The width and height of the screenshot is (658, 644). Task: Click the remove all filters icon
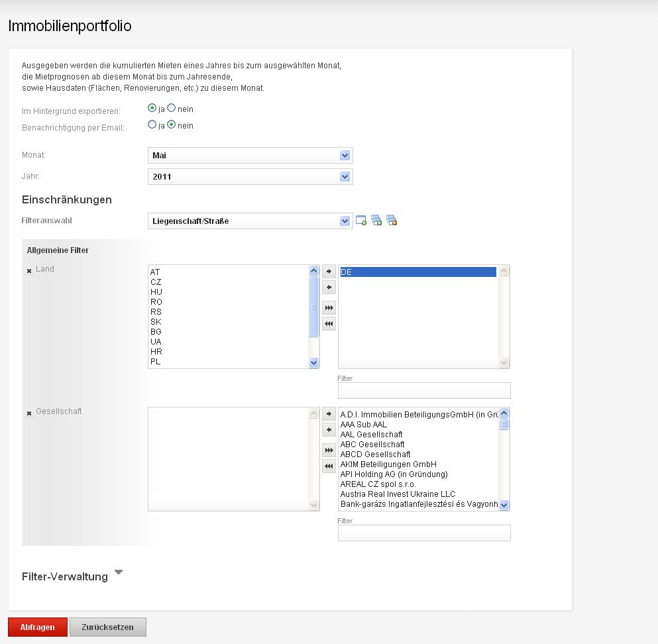[x=391, y=221]
